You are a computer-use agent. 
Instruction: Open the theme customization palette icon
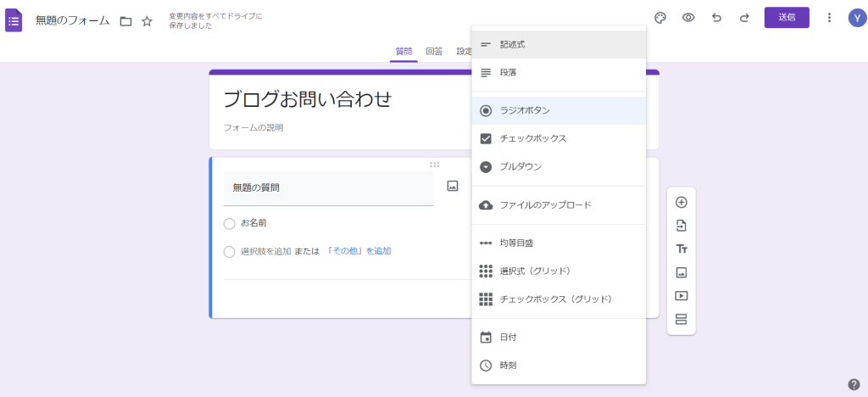(x=661, y=18)
